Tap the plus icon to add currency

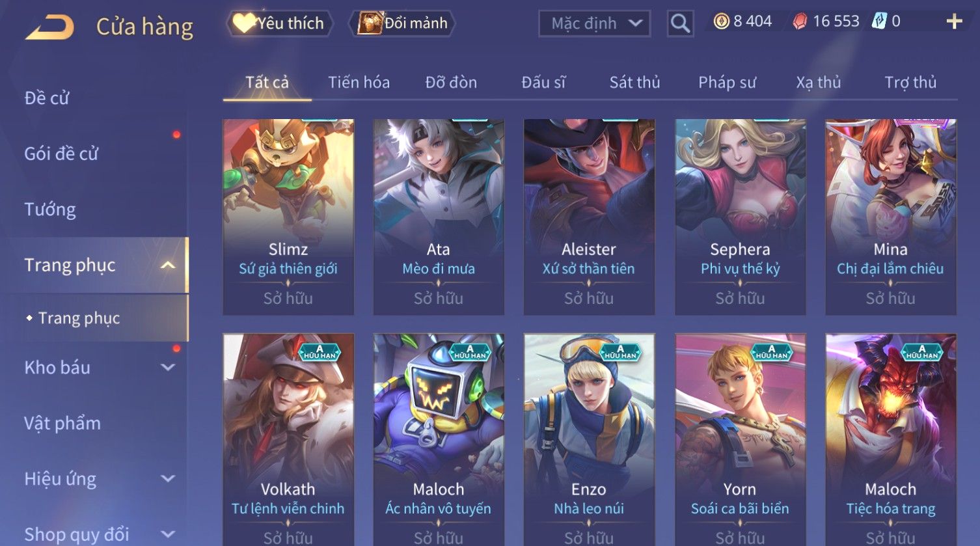pyautogui.click(x=954, y=22)
